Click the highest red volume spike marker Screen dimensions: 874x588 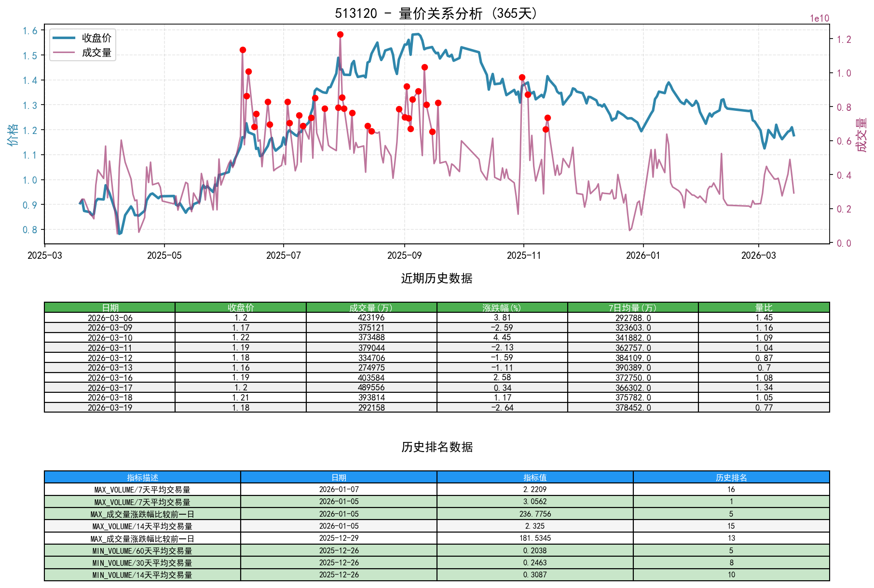tap(341, 34)
